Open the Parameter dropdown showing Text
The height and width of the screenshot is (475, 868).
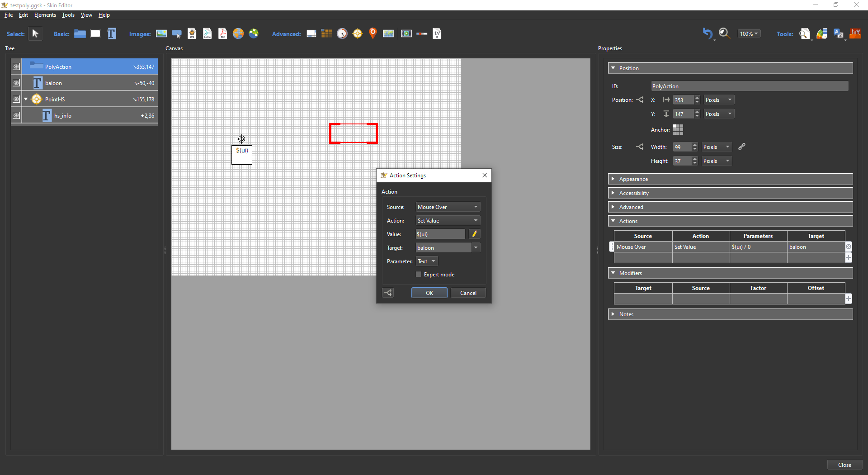(427, 261)
